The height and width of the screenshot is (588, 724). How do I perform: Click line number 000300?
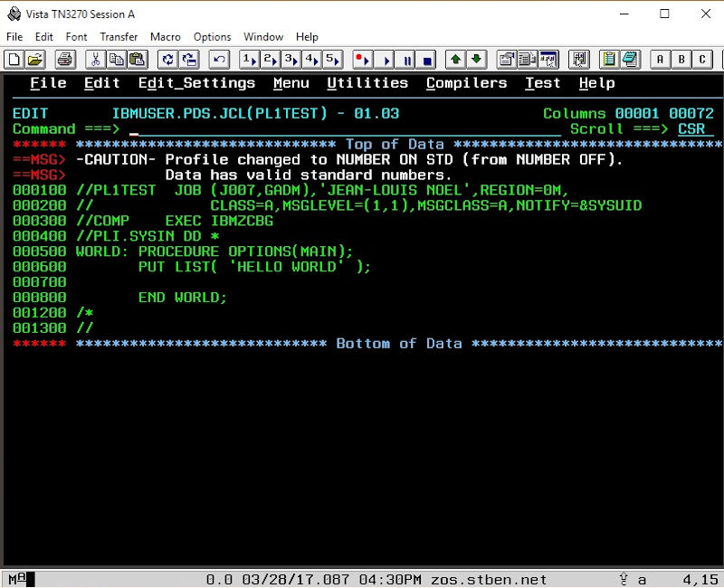(x=39, y=221)
